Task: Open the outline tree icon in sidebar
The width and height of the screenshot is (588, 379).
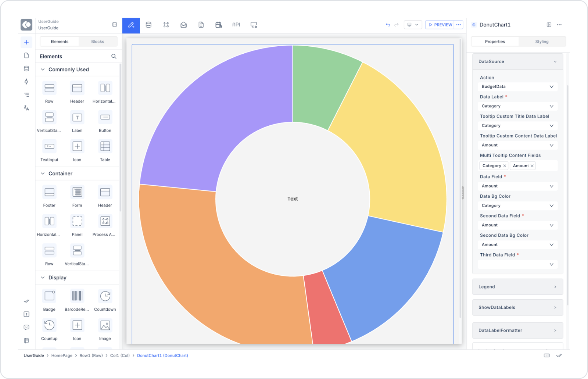Action: 26,95
